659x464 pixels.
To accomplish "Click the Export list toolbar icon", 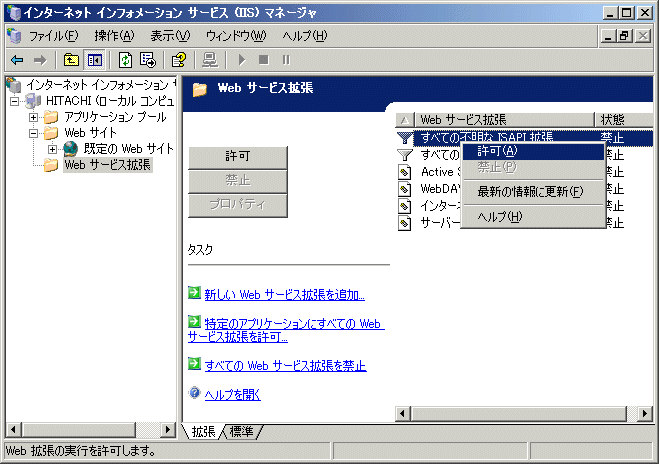I will pyautogui.click(x=148, y=60).
